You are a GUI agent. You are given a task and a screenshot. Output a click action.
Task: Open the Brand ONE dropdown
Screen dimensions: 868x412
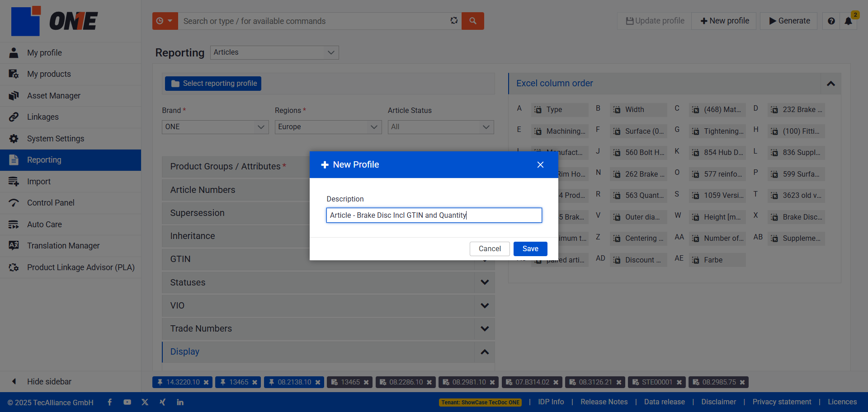click(x=215, y=127)
